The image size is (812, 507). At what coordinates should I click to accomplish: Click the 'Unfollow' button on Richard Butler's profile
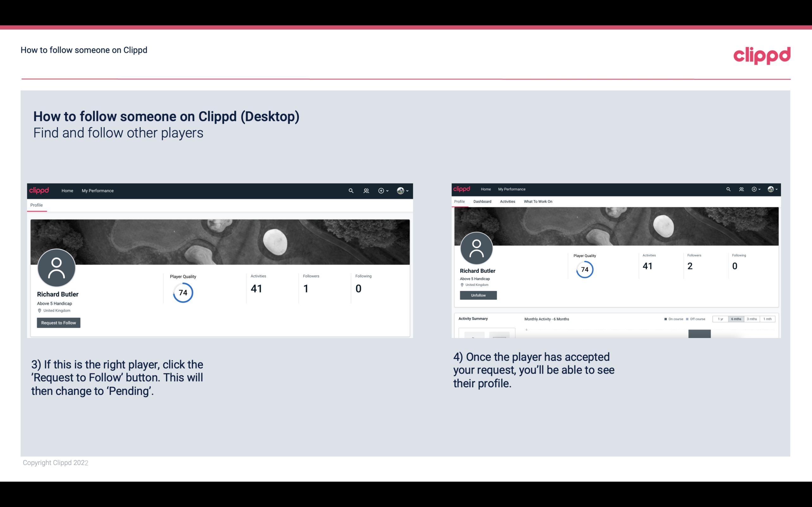(477, 295)
